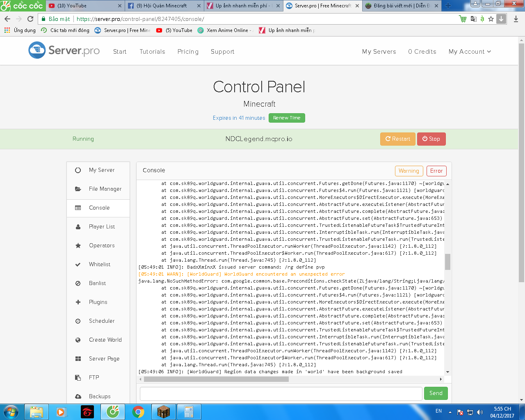The width and height of the screenshot is (525, 420).
Task: Expand My Account dropdown menu
Action: (x=470, y=52)
